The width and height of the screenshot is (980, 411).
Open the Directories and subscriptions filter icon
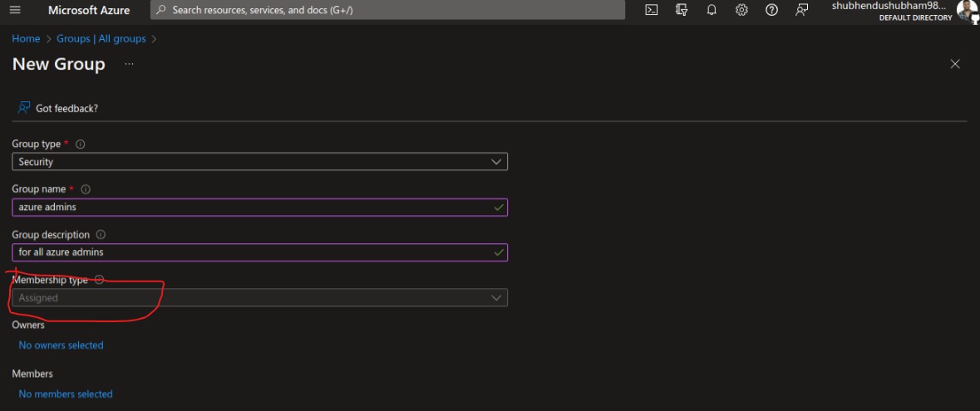pyautogui.click(x=682, y=10)
